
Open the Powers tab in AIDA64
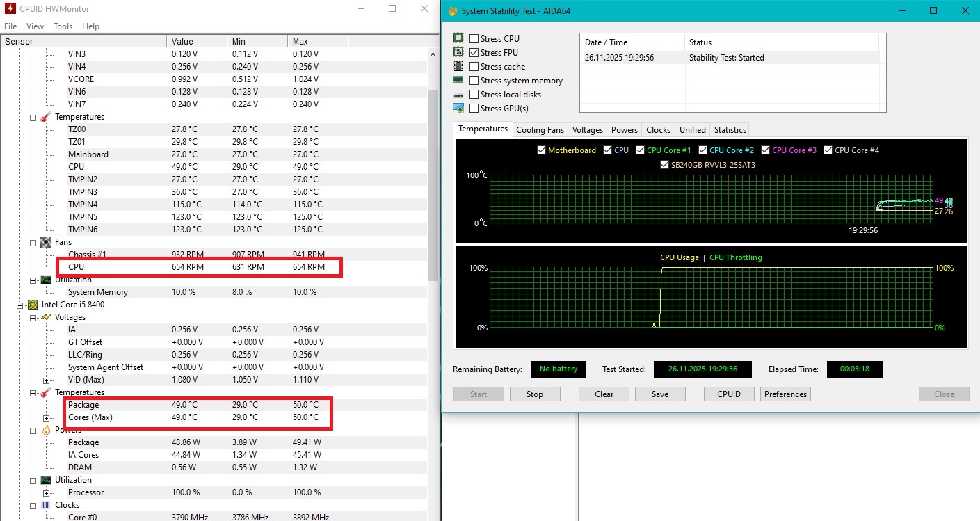(625, 130)
